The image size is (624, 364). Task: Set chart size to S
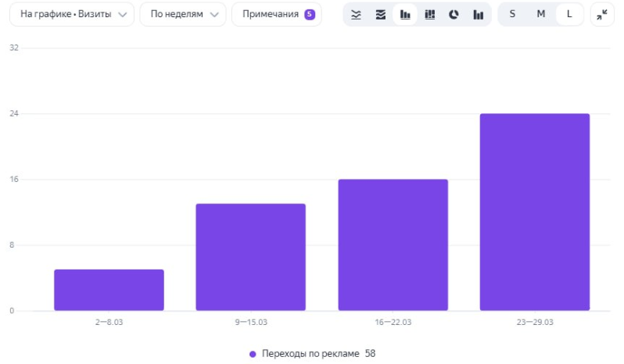[513, 14]
